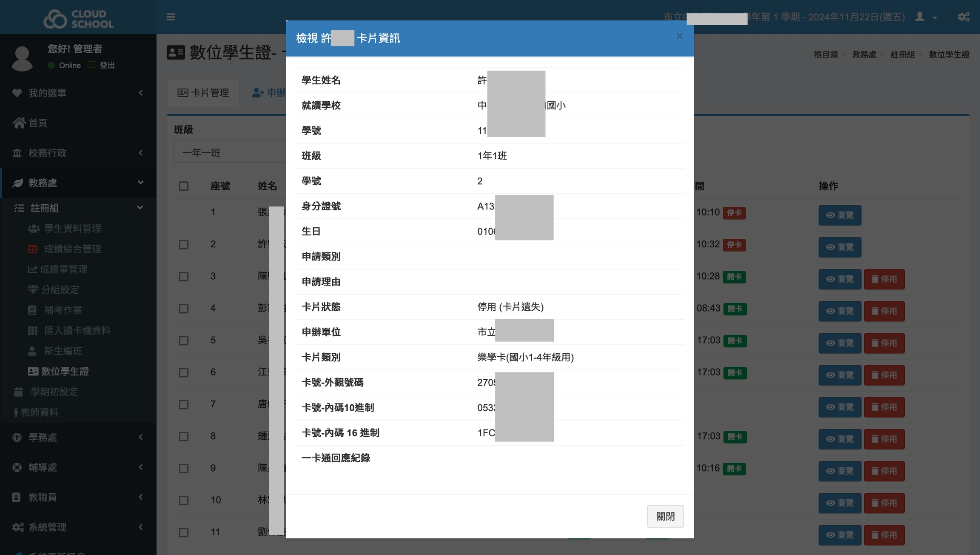Click the ID card icon beside 數位學生證

(x=33, y=372)
